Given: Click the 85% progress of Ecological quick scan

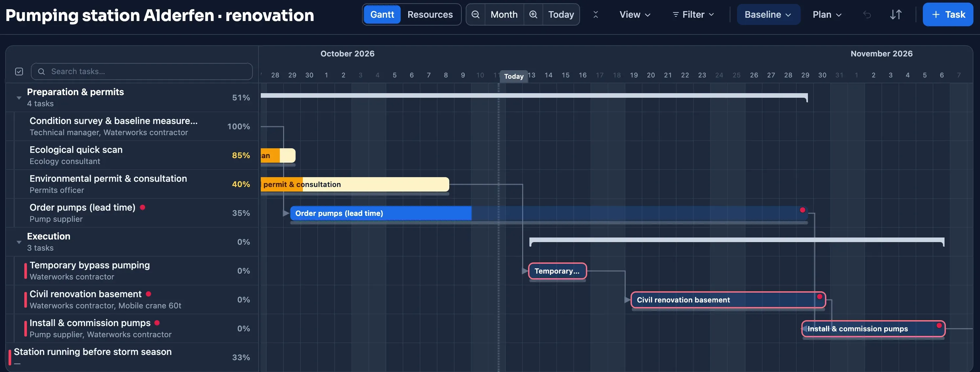Looking at the screenshot, I should (x=241, y=155).
